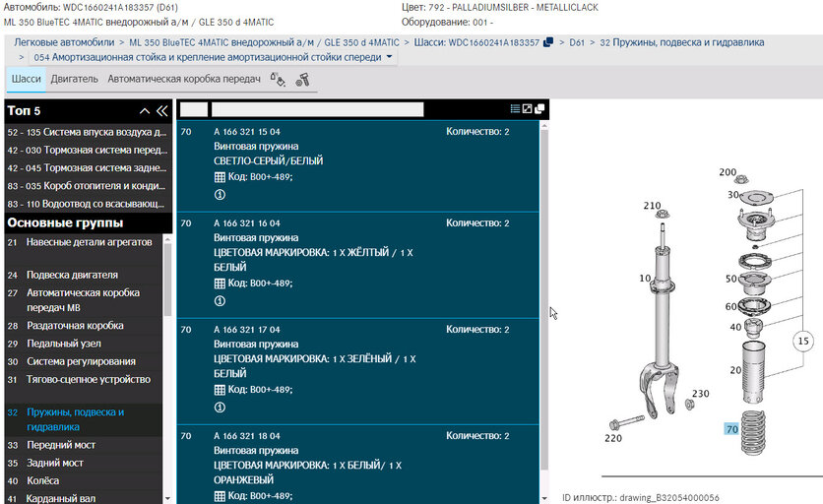Screen dimensions: 823x504
Task: Select group 41 Карданный вал
Action: (x=84, y=498)
